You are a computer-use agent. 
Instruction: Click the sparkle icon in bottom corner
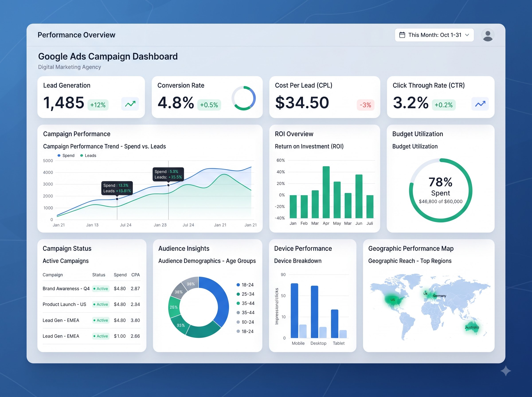(x=506, y=371)
